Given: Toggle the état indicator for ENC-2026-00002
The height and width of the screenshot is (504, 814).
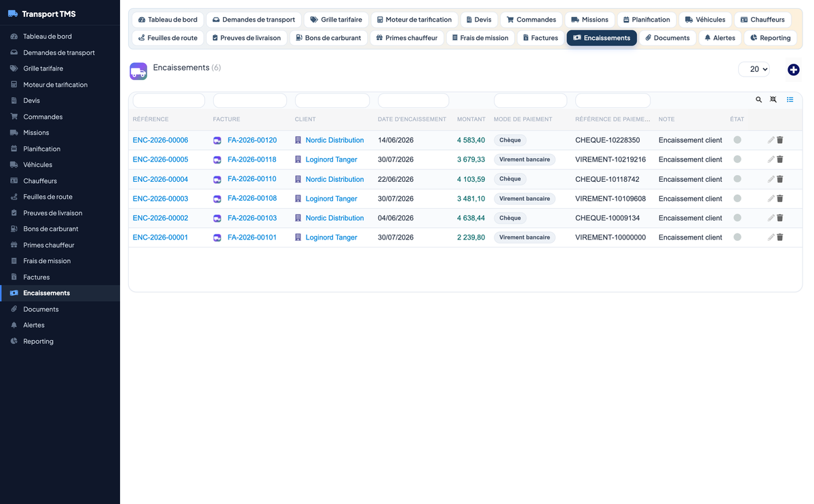Looking at the screenshot, I should pos(737,217).
